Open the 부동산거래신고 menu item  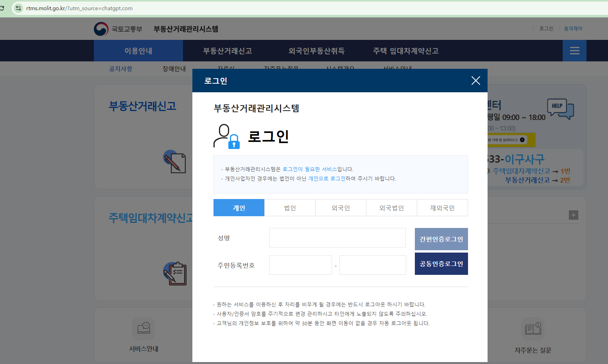pos(227,50)
